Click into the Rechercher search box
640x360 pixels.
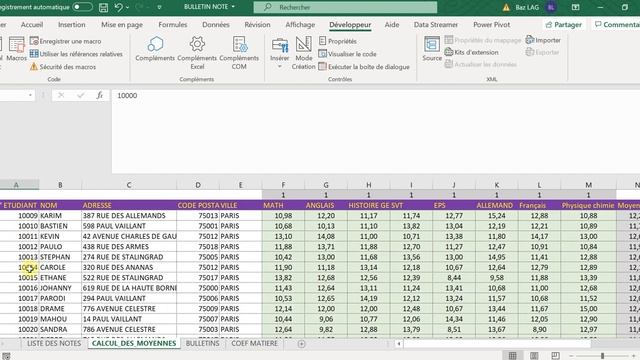pos(345,7)
